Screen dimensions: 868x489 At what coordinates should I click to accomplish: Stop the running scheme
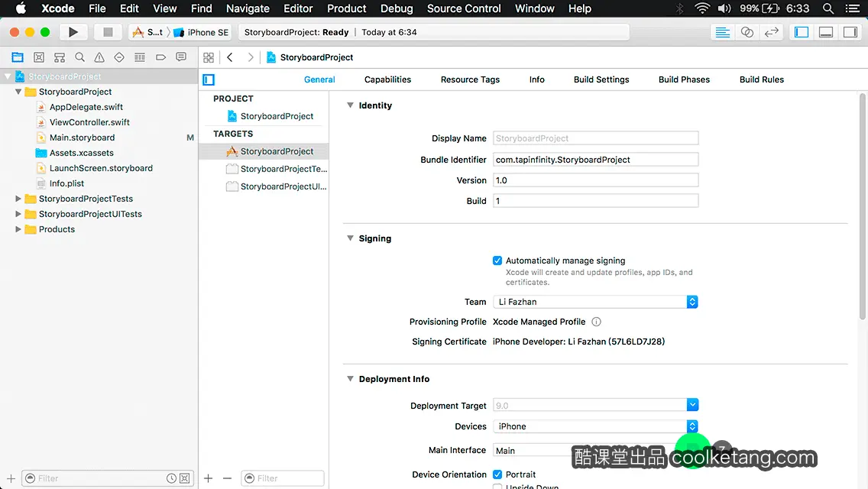pyautogui.click(x=108, y=32)
